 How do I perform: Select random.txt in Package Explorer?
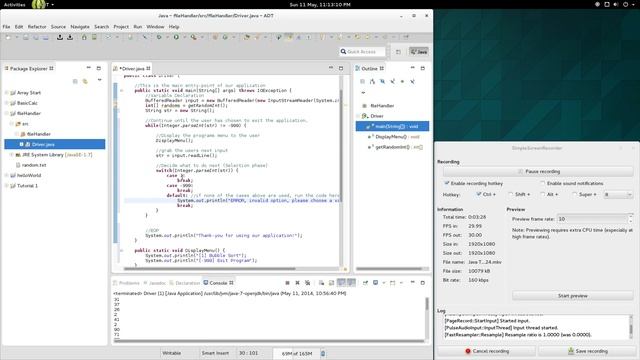click(34, 165)
